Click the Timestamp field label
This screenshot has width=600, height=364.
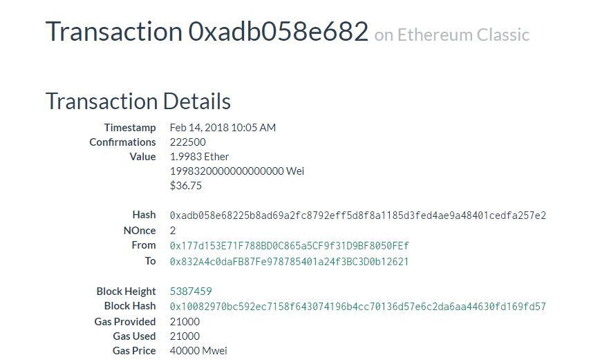pos(130,128)
